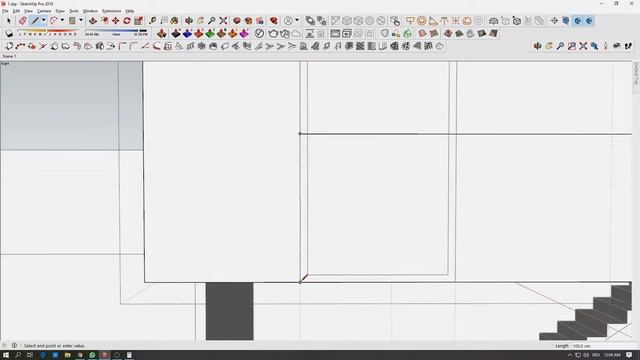This screenshot has width=640, height=360.
Task: Open the File menu
Action: pos(5,11)
